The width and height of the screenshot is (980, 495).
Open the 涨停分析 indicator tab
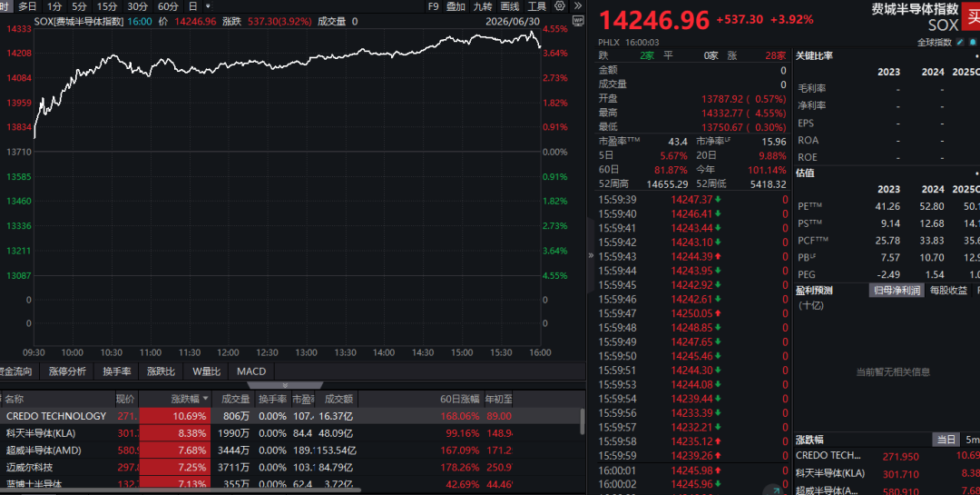pos(67,371)
